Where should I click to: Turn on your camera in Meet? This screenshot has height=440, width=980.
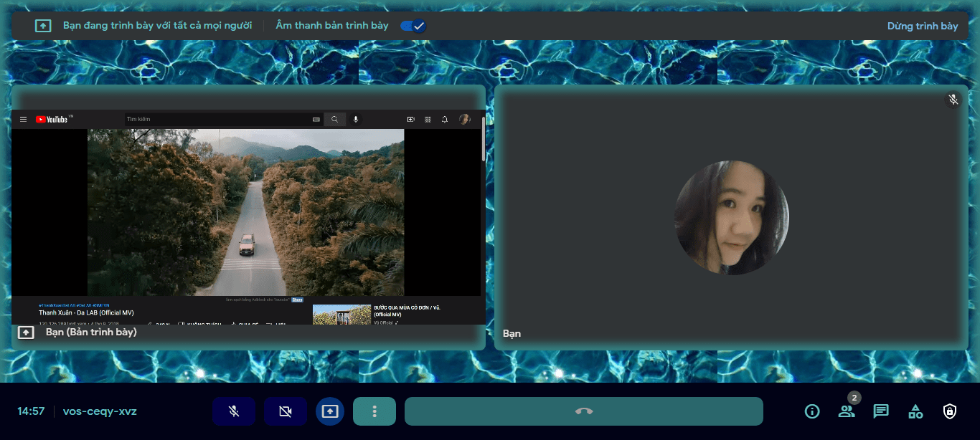[x=285, y=411]
